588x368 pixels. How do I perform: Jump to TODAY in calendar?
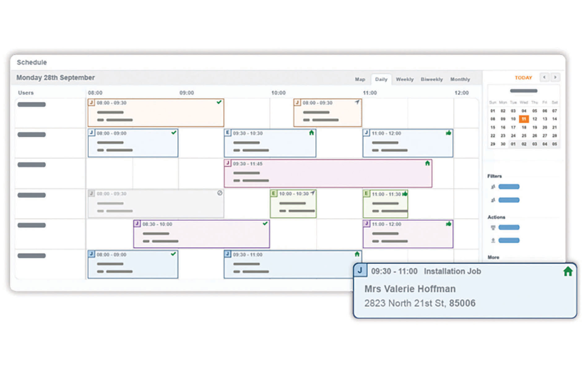523,78
